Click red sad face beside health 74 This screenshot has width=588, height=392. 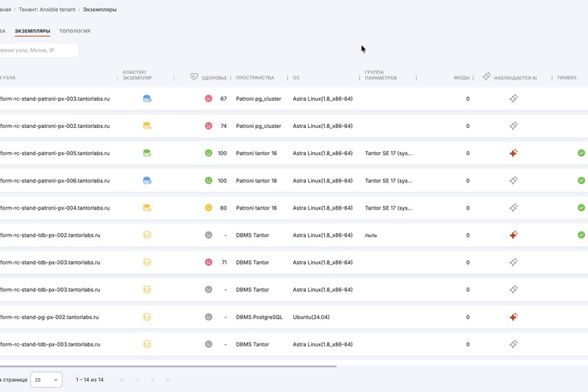tap(209, 126)
